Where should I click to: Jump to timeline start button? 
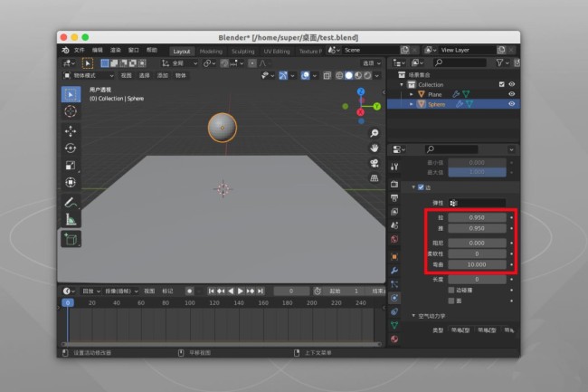(211, 292)
